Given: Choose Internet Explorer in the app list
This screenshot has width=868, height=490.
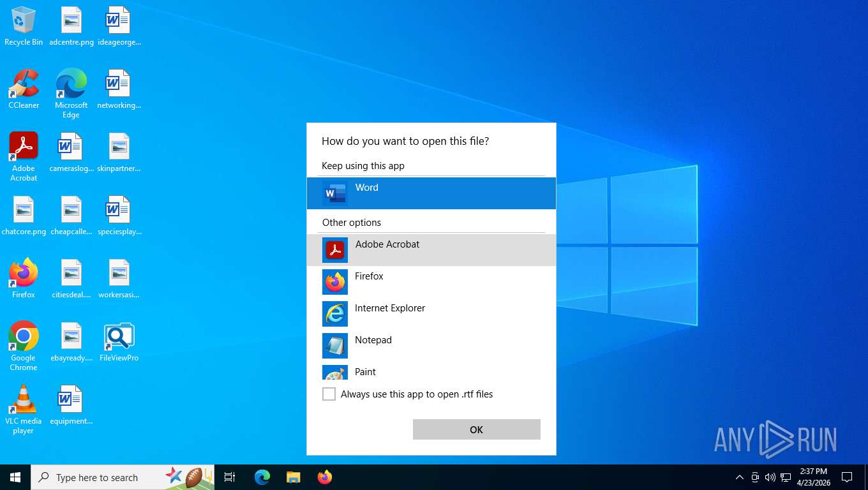Looking at the screenshot, I should coord(431,314).
